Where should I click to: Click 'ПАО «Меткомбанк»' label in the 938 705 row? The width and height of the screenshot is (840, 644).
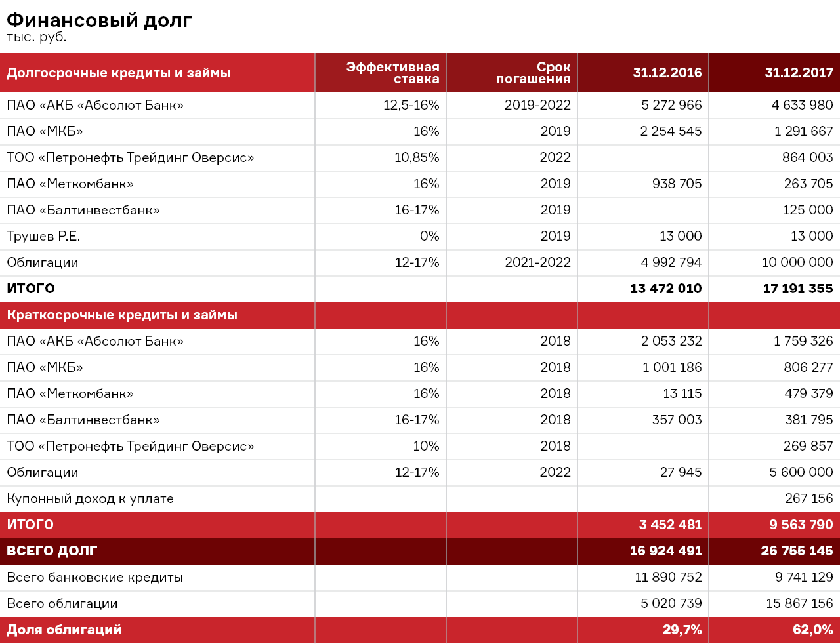pyautogui.click(x=70, y=184)
